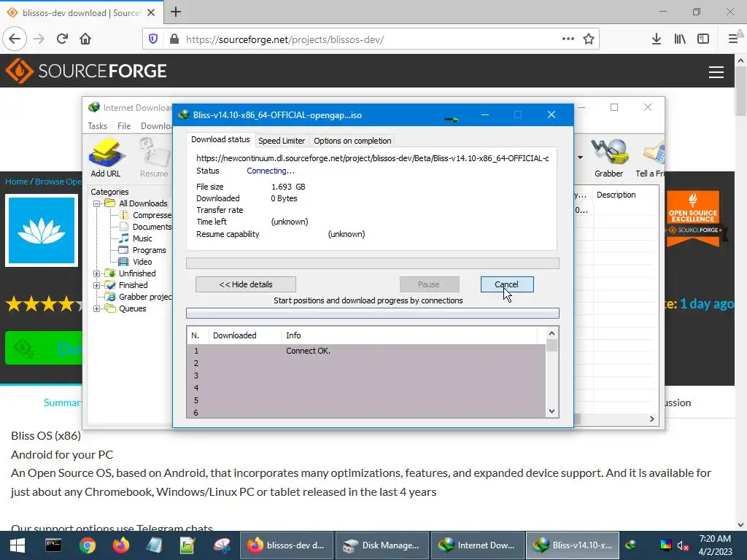The height and width of the screenshot is (560, 747).
Task: Expand the Finished category
Action: 96,285
